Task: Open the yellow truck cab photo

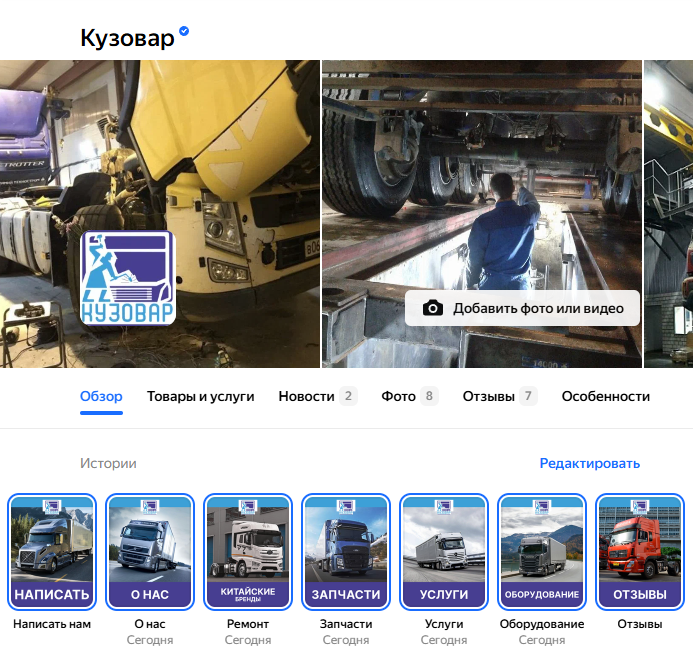Action: 160,214
